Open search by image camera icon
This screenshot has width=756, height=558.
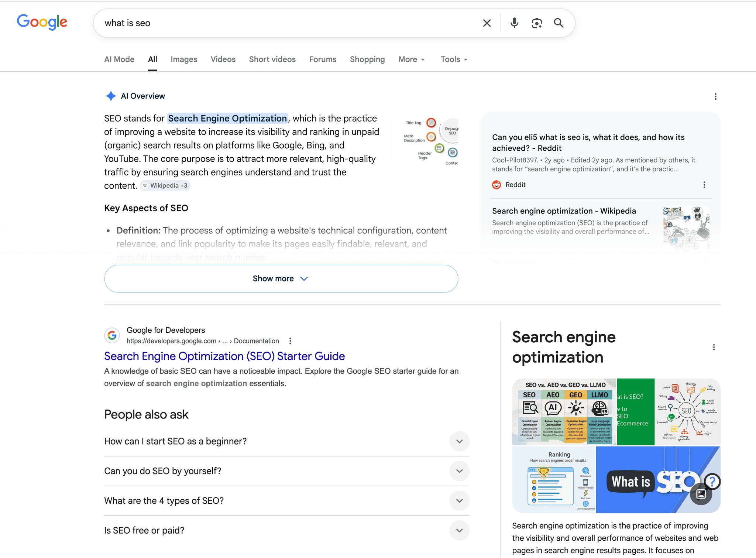point(537,23)
